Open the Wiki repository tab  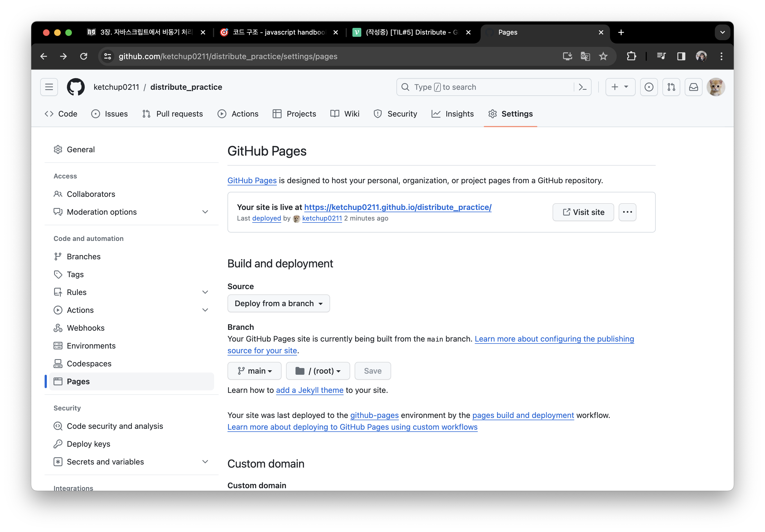pyautogui.click(x=345, y=114)
